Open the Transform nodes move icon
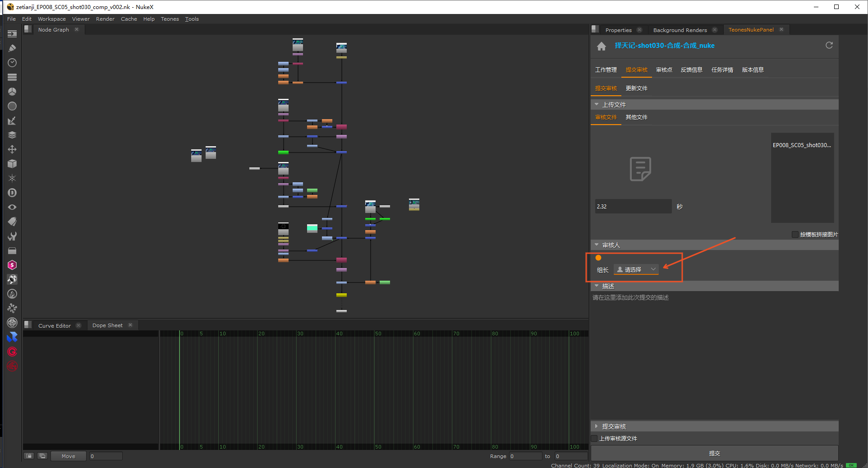 tap(12, 149)
